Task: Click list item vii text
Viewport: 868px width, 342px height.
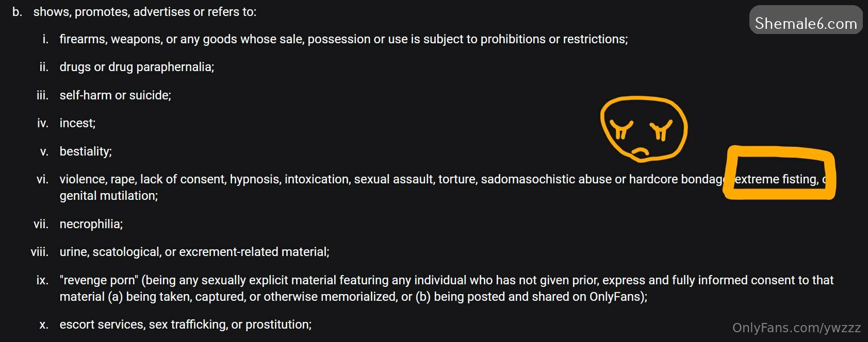Action: (x=91, y=224)
